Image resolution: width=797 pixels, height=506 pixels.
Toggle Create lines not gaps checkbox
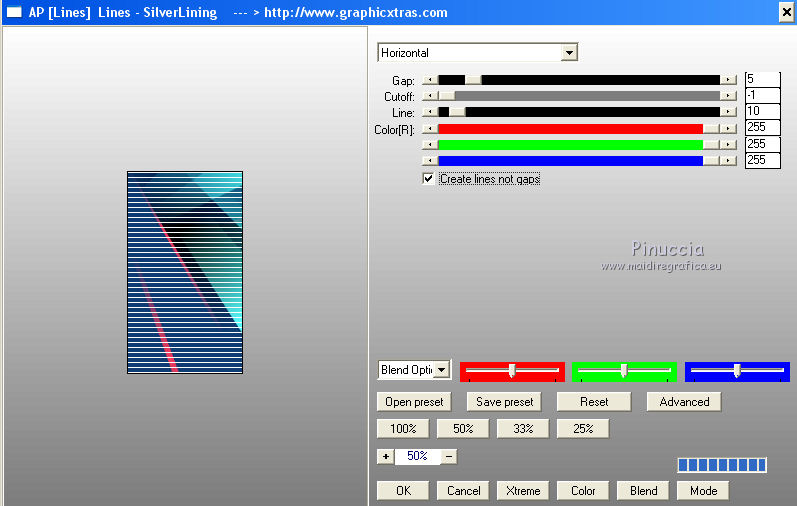428,178
